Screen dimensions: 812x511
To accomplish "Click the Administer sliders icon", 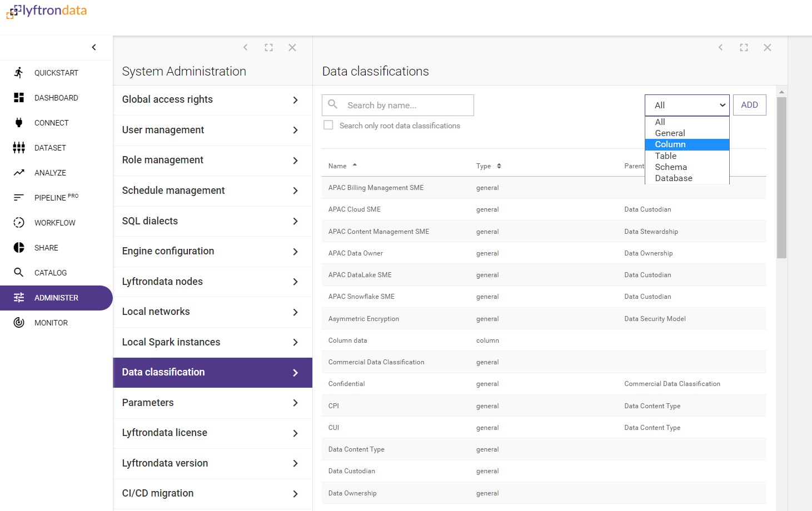I will click(19, 298).
